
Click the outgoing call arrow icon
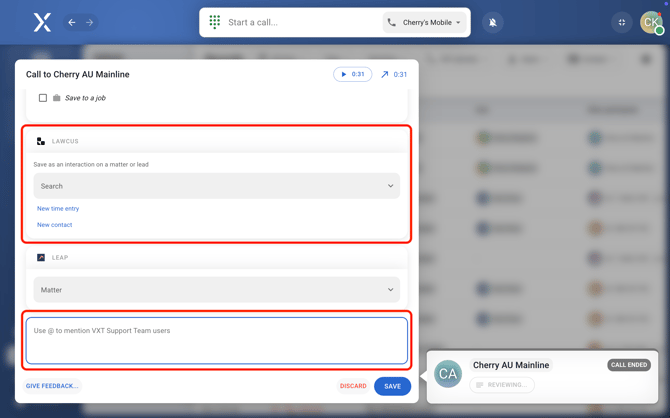[385, 75]
